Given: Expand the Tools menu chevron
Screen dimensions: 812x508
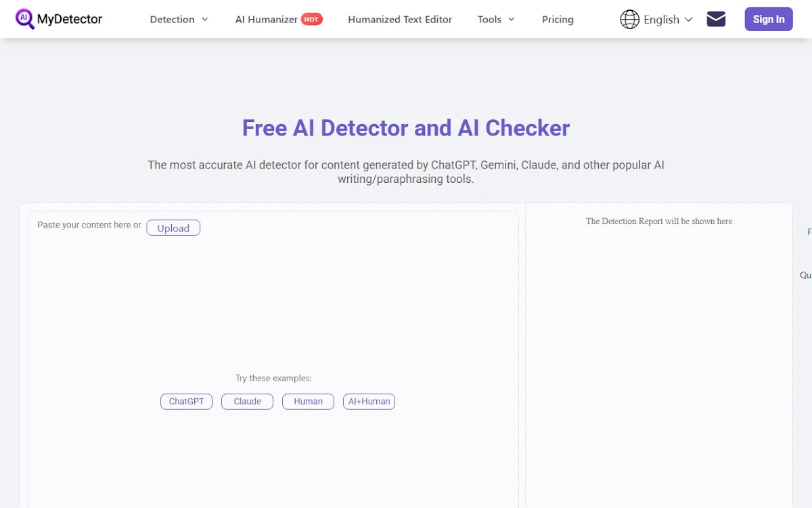Looking at the screenshot, I should [511, 20].
